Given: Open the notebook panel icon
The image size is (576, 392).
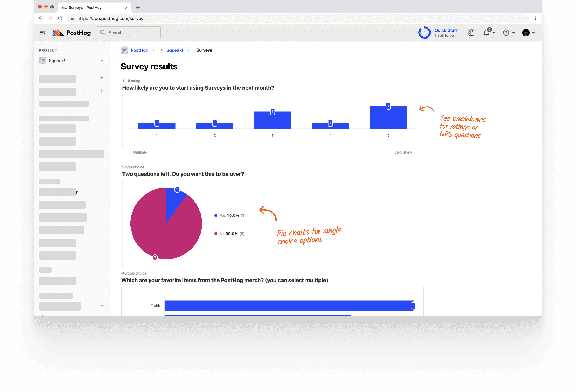Looking at the screenshot, I should point(471,32).
